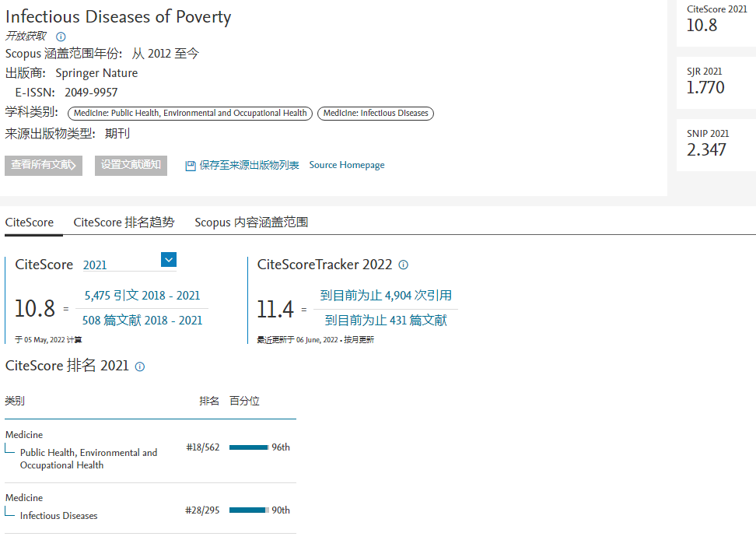
Task: Click the save icon before 保存至来源出版物列表
Action: click(190, 166)
